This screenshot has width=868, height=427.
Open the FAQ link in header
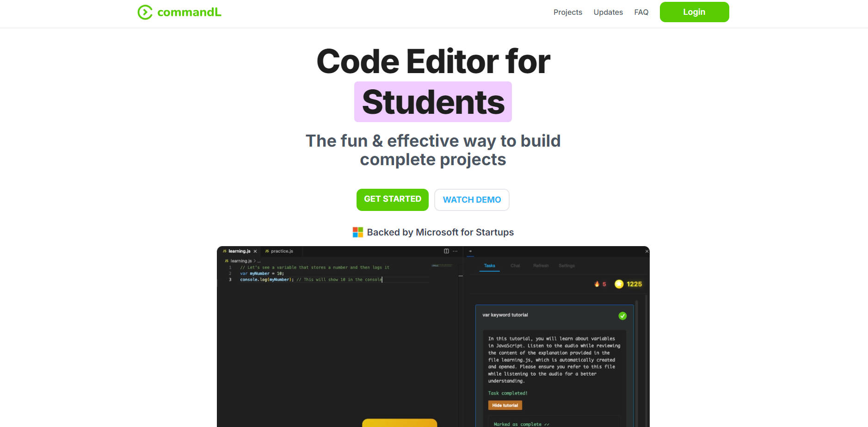click(x=641, y=12)
